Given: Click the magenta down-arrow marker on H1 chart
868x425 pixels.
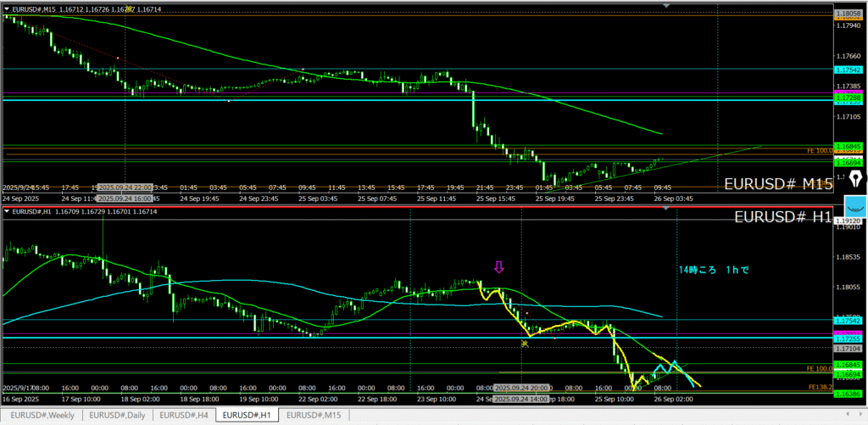Looking at the screenshot, I should (498, 267).
